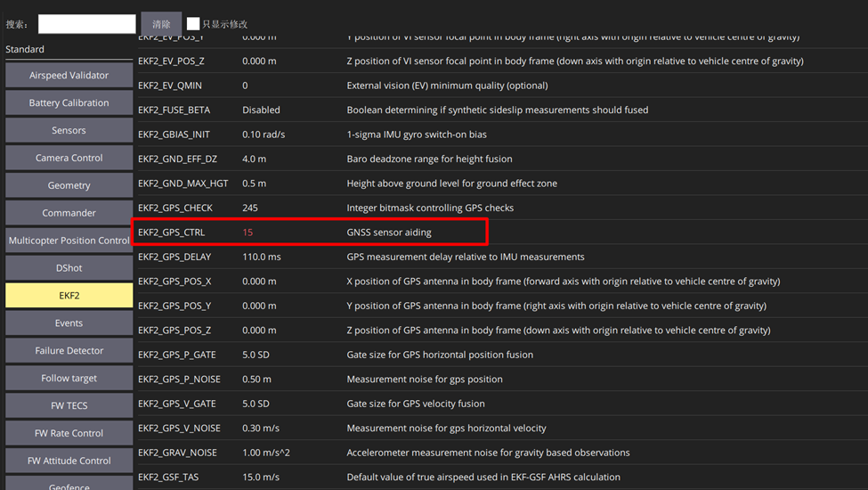Viewport: 868px width, 490px height.
Task: Open the Airspeed Validator group
Action: pyautogui.click(x=69, y=76)
